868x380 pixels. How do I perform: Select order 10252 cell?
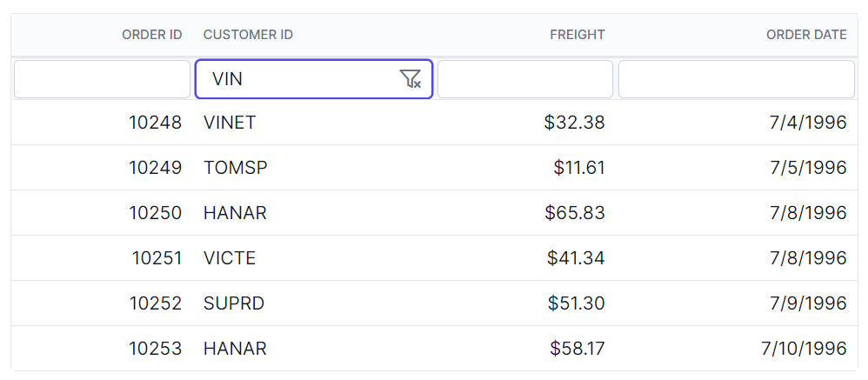pyautogui.click(x=155, y=303)
